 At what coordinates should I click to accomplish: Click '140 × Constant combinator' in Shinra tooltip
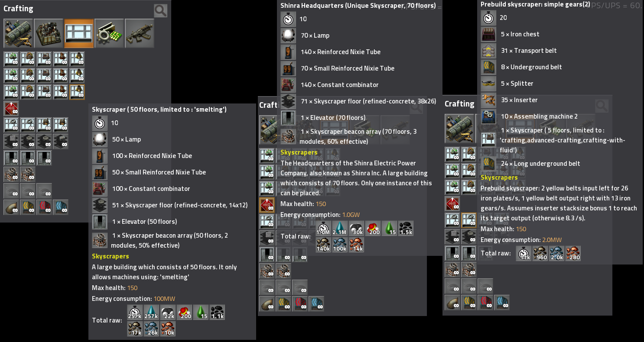point(340,85)
